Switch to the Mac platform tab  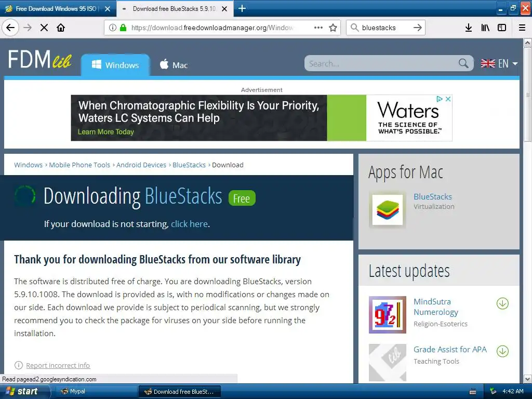point(174,65)
